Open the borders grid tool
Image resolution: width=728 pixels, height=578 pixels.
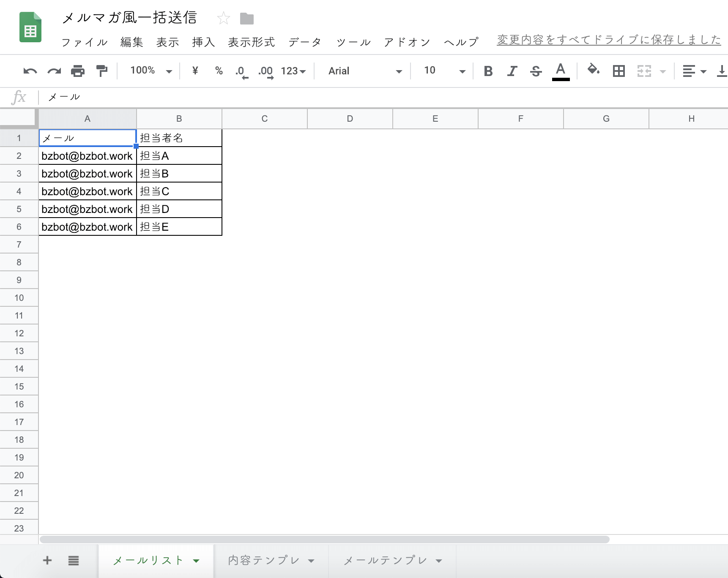tap(619, 71)
